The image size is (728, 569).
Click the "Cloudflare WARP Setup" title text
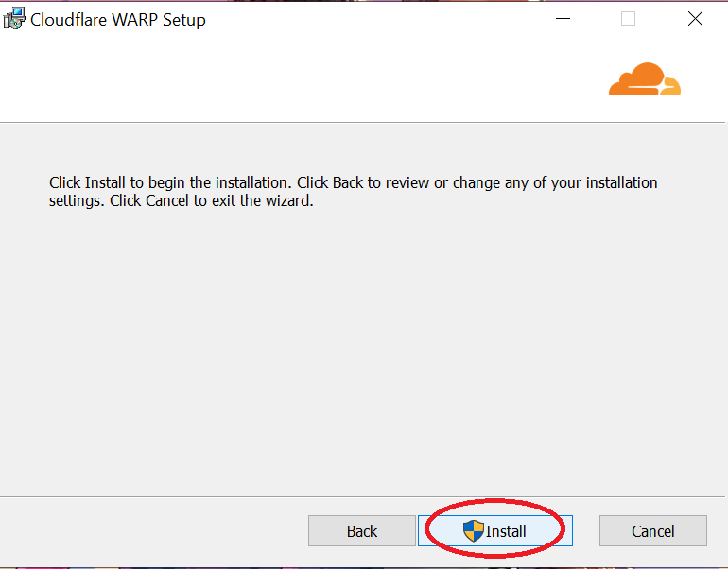click(x=118, y=20)
